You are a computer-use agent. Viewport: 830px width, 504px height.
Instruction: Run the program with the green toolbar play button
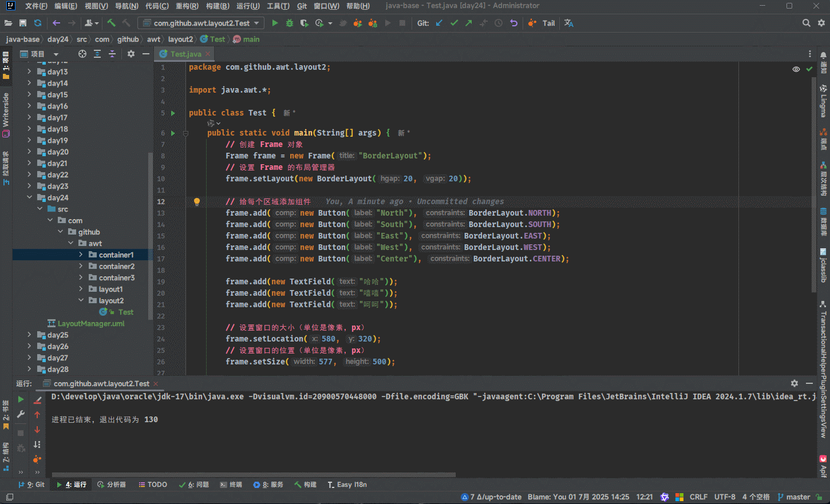pyautogui.click(x=275, y=23)
